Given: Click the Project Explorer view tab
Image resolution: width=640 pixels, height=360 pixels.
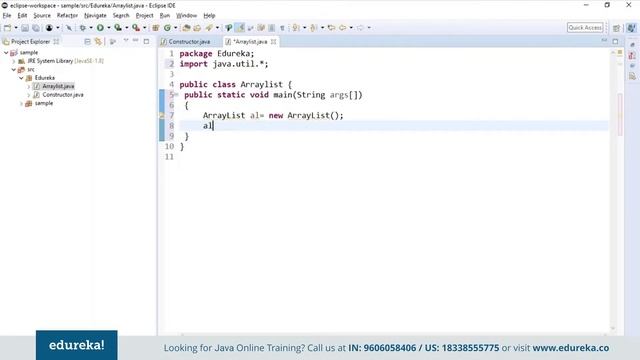Looking at the screenshot, I should (x=31, y=42).
